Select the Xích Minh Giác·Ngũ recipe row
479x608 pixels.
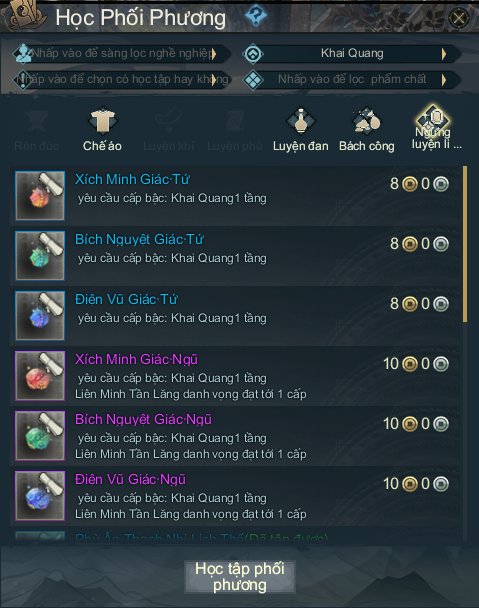tap(235, 376)
